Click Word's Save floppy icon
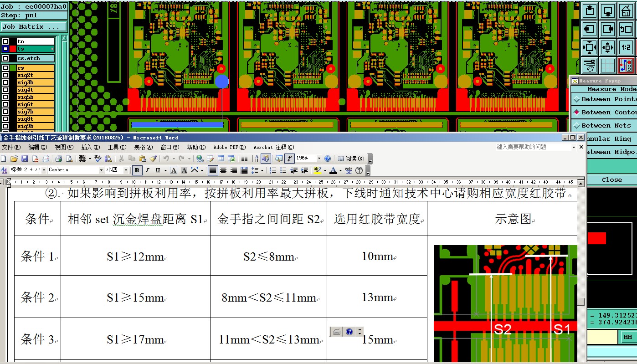Viewport: 637px width, 364px height. (25, 159)
